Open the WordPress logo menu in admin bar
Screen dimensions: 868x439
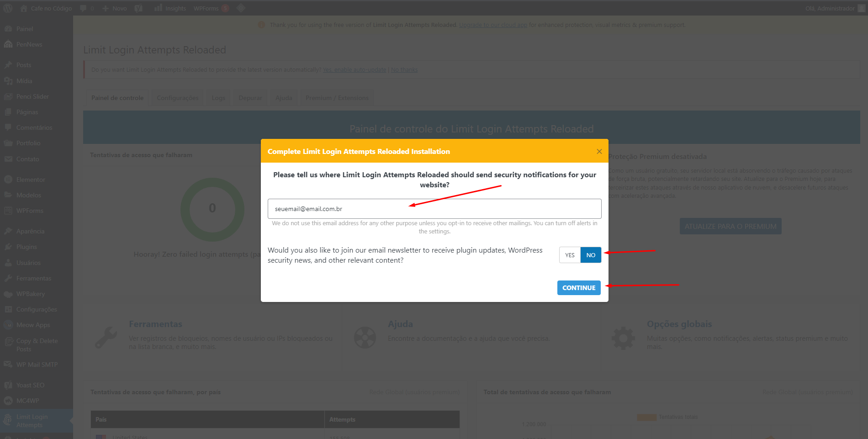point(8,8)
